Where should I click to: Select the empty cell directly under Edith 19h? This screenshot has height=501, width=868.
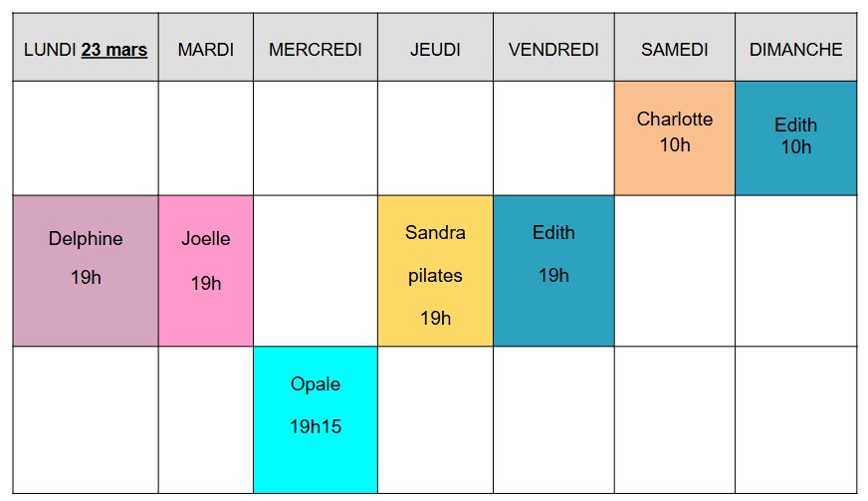553,418
